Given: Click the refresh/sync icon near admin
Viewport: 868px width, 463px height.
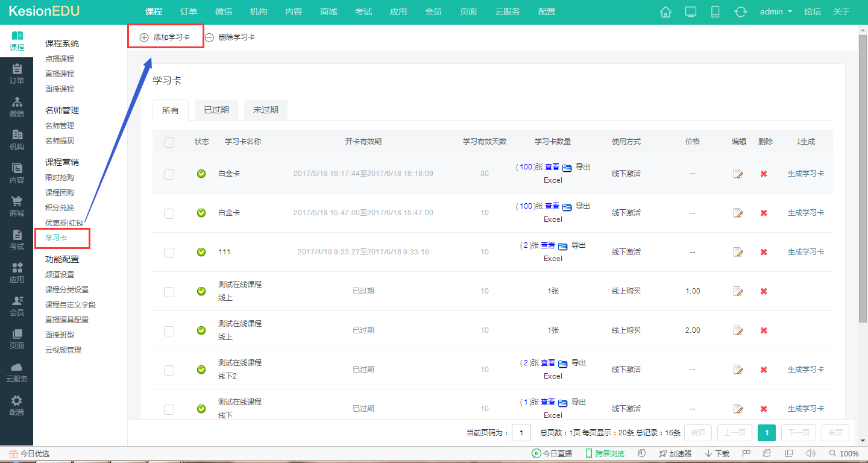Looking at the screenshot, I should 741,11.
